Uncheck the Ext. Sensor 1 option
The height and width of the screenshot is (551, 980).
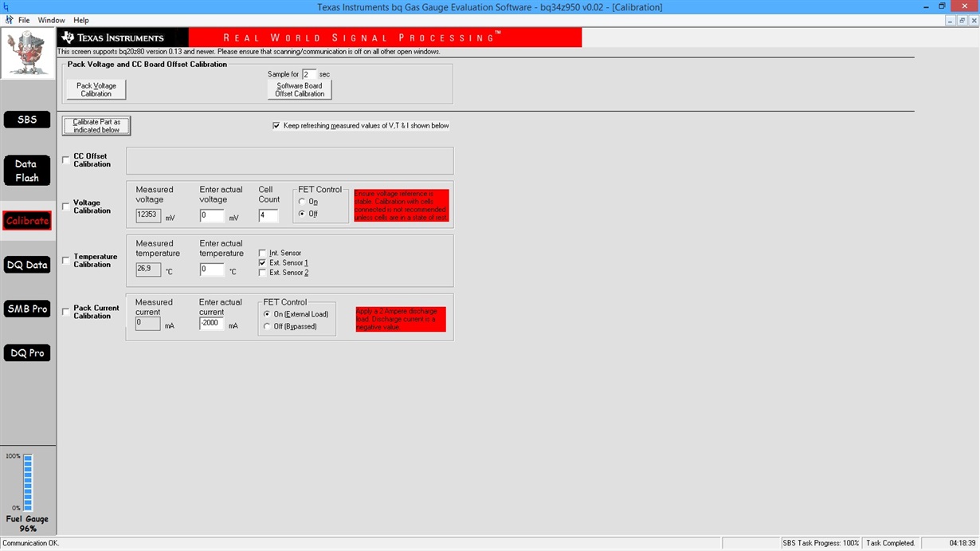coord(263,262)
